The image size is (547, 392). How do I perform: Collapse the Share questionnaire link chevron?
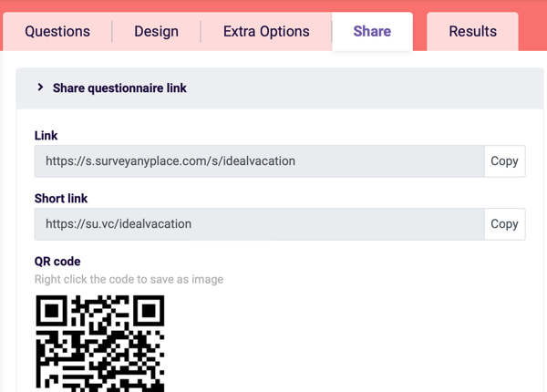[40, 88]
